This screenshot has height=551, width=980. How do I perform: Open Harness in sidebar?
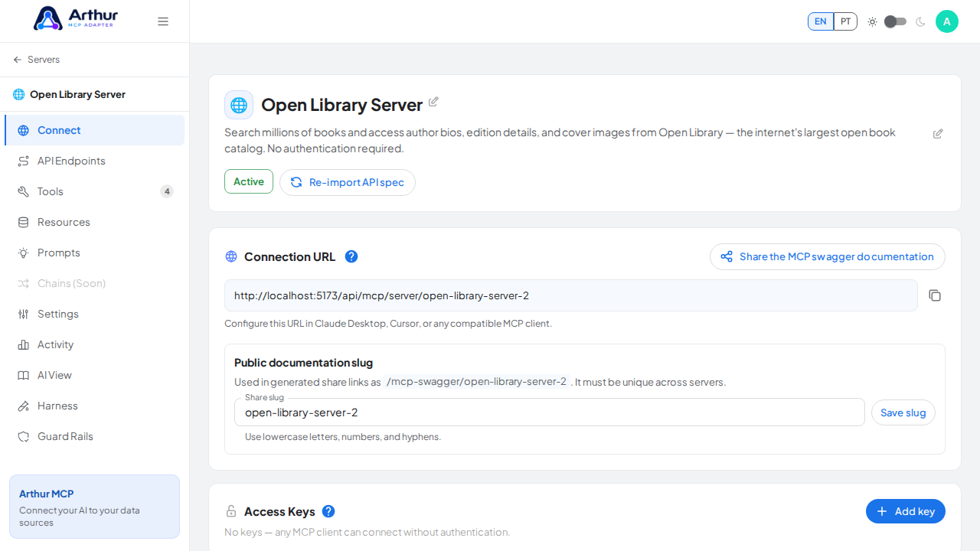click(x=95, y=406)
